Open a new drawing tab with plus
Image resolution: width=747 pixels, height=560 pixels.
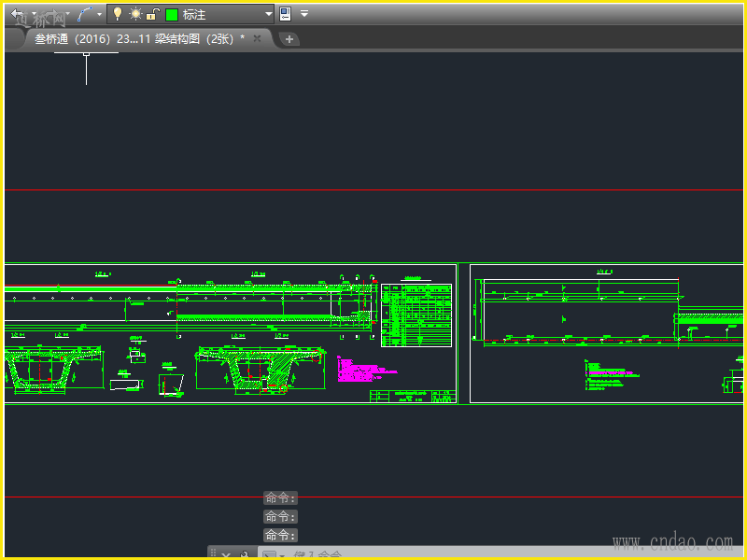289,39
